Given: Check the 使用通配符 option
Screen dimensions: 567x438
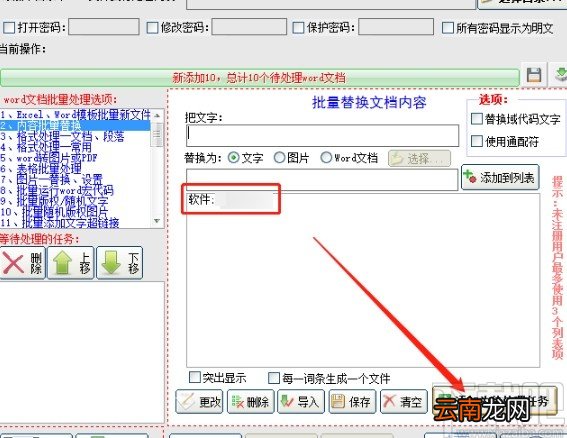Looking at the screenshot, I should tap(477, 141).
